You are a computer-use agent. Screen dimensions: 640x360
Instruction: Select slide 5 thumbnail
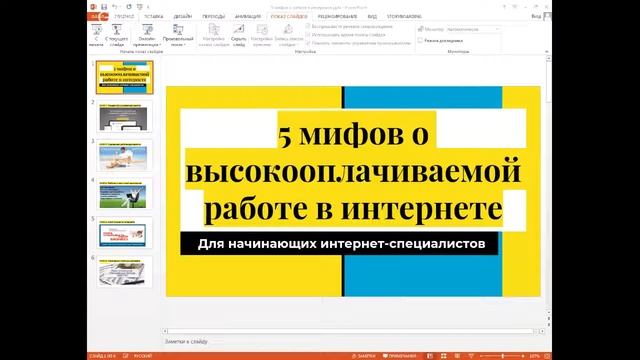pyautogui.click(x=124, y=233)
